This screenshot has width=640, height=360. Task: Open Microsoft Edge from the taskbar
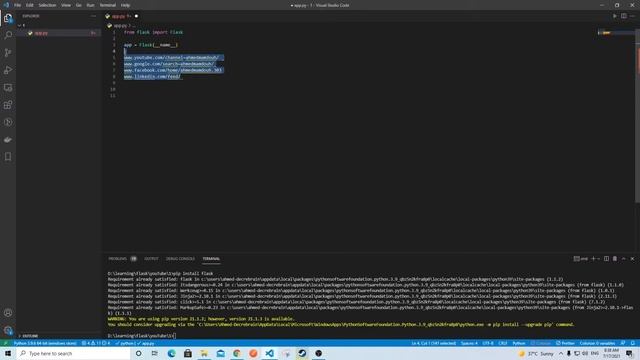[171, 353]
